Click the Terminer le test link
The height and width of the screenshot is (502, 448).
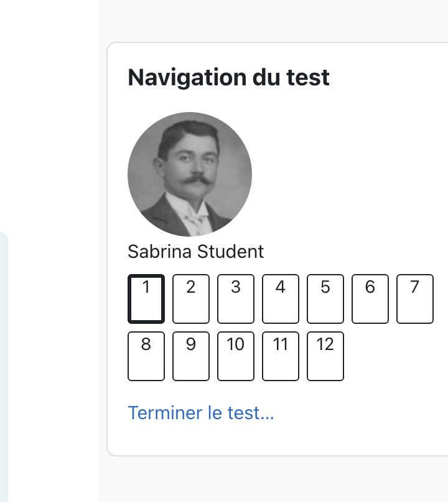tap(201, 413)
